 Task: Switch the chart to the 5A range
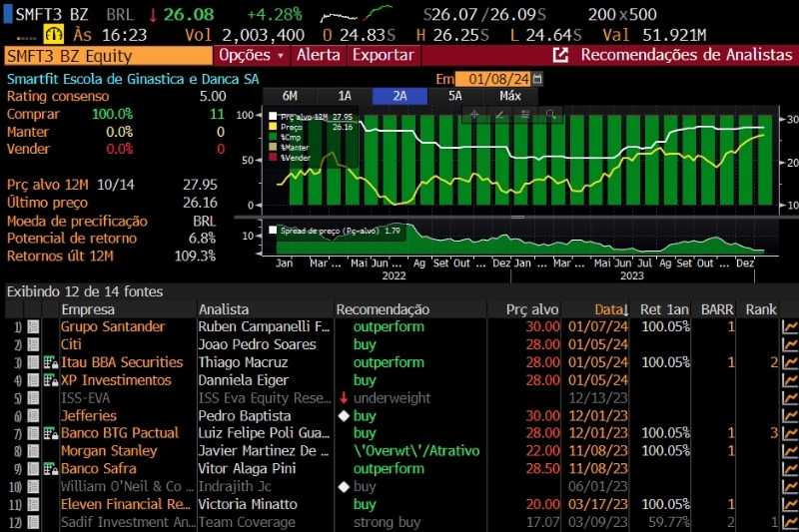(x=455, y=96)
